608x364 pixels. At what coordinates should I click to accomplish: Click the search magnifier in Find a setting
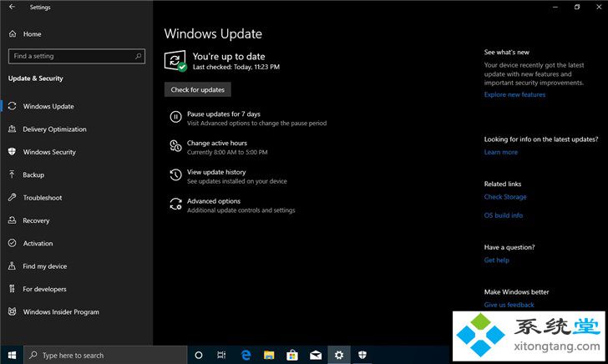[x=138, y=56]
